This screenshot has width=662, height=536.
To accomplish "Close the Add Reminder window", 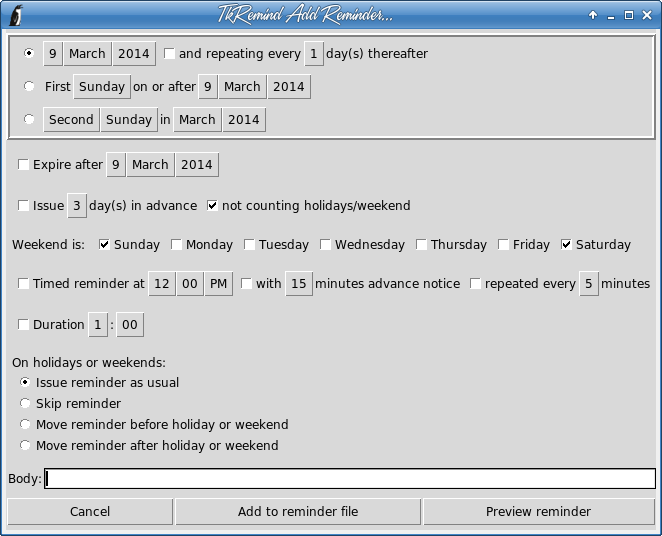I will [x=647, y=15].
